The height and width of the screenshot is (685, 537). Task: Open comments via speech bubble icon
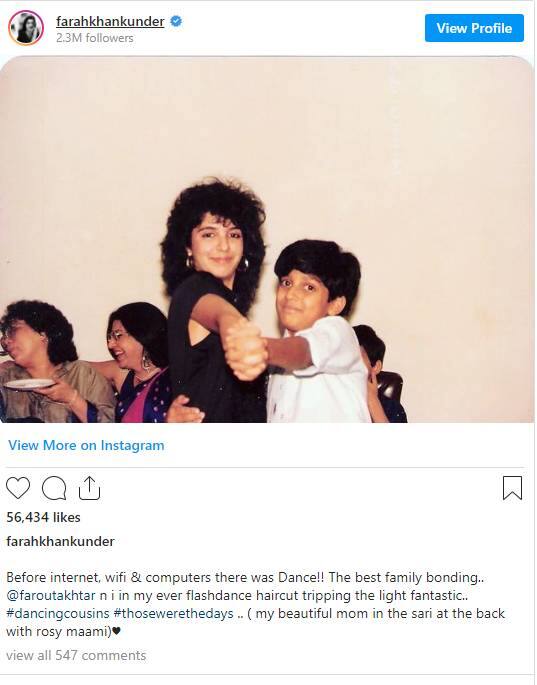click(x=54, y=488)
